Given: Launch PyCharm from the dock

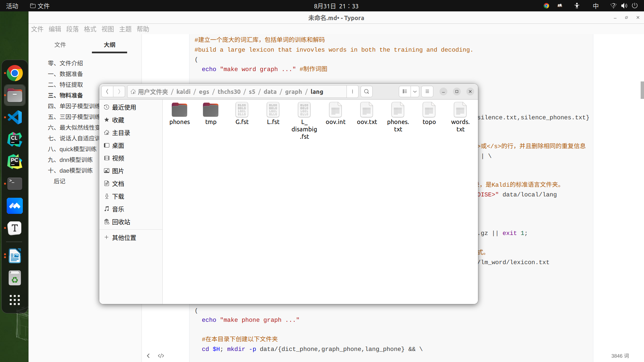Looking at the screenshot, I should pos(15,162).
